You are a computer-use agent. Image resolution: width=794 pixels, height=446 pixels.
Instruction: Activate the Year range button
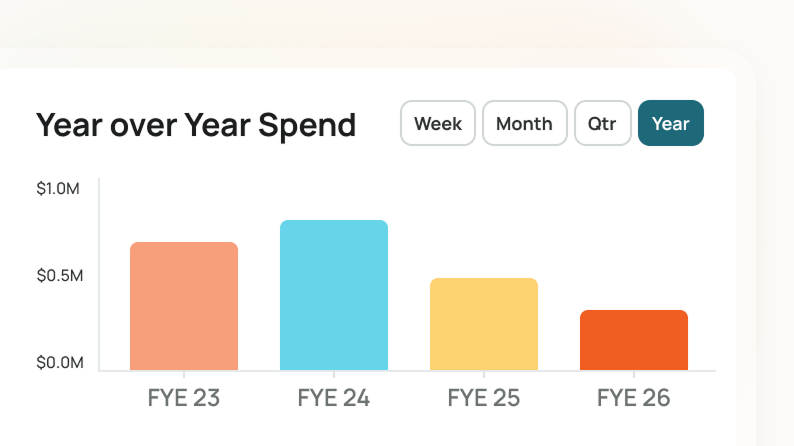tap(670, 124)
